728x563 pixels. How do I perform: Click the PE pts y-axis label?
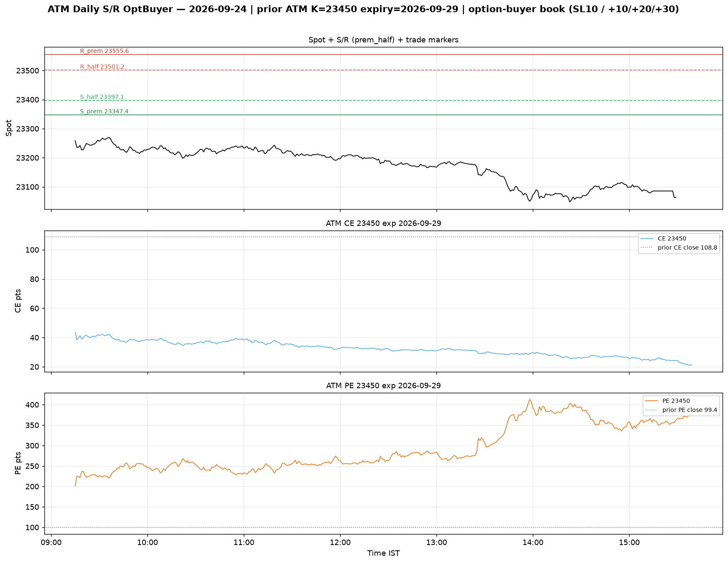tap(18, 463)
